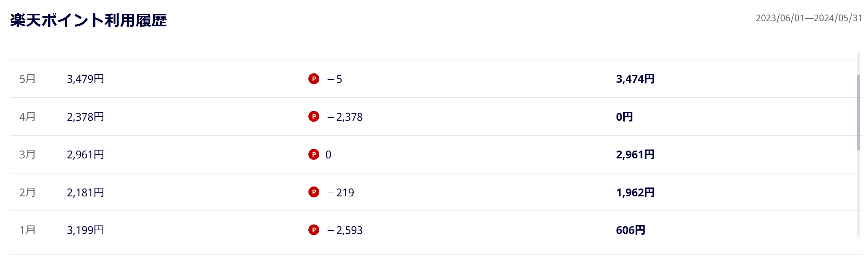The width and height of the screenshot is (868, 259).
Task: Click the bold 606円 total
Action: click(x=630, y=230)
